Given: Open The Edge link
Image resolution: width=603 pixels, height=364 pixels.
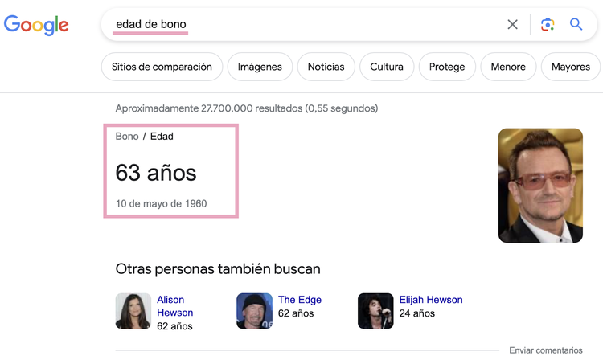Looking at the screenshot, I should (300, 300).
